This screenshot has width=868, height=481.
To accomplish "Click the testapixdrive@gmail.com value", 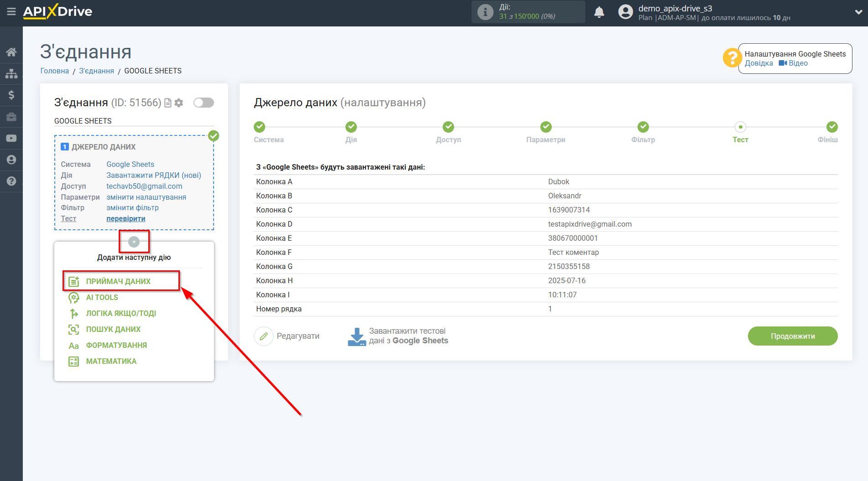I will 590,224.
